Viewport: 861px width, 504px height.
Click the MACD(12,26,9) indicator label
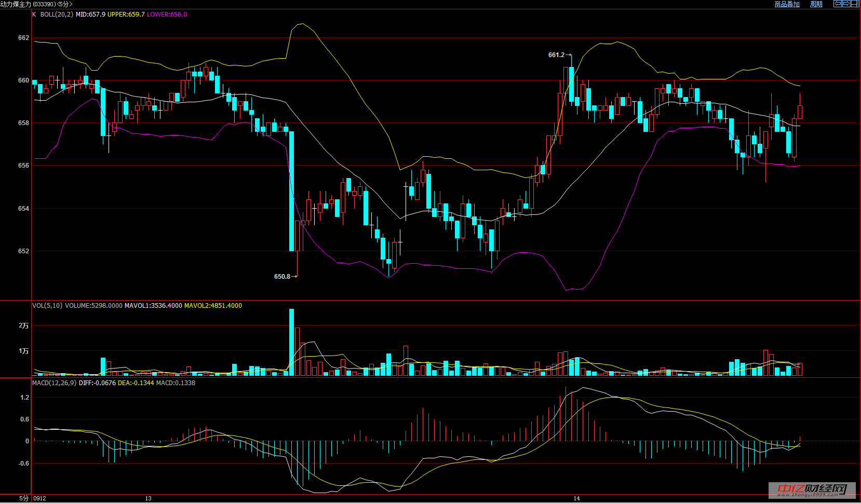point(54,383)
